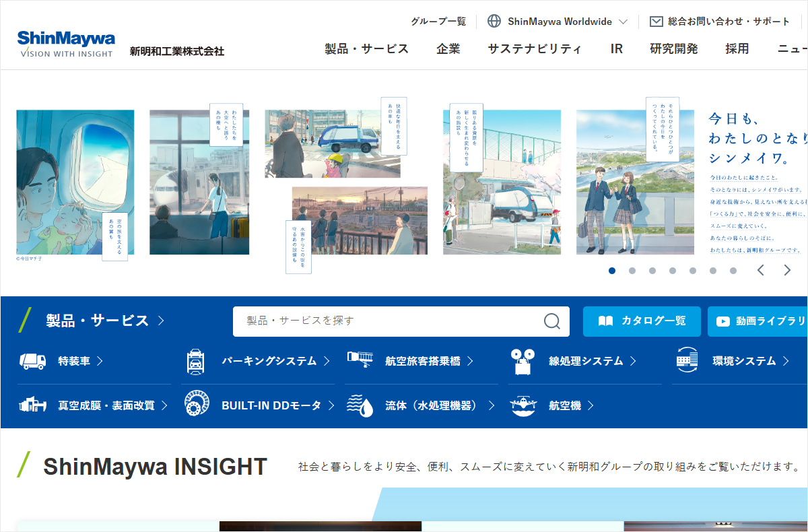
Task: Open the 流体(水処理機器) link
Action: pos(431,405)
